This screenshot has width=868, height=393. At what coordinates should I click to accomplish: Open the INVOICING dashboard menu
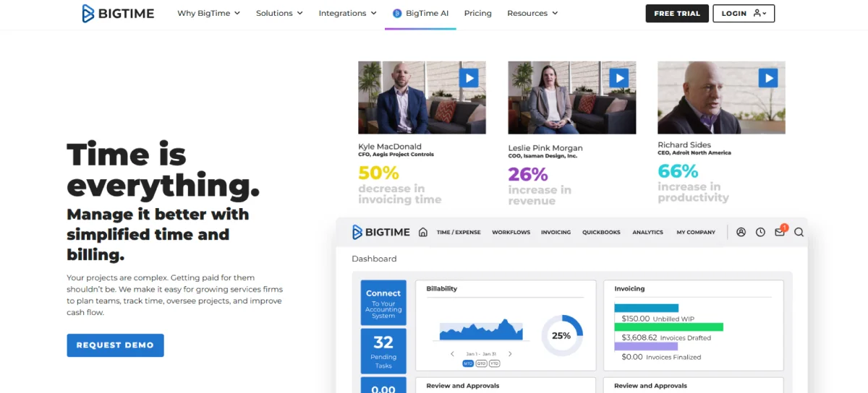[556, 233]
